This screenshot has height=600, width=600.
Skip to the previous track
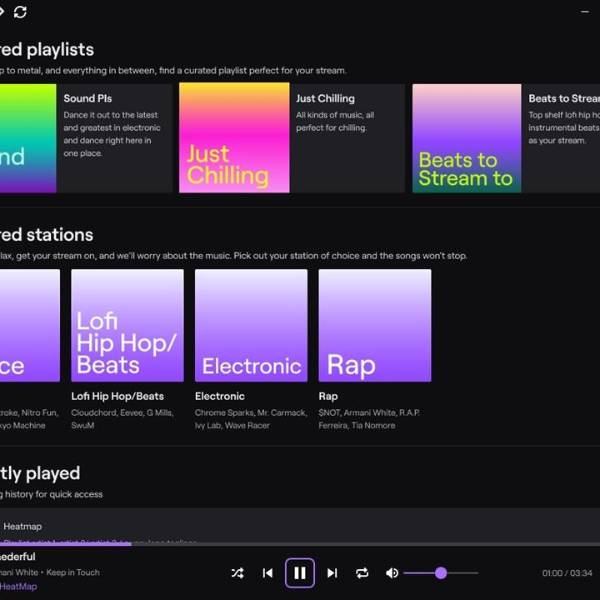pos(267,573)
